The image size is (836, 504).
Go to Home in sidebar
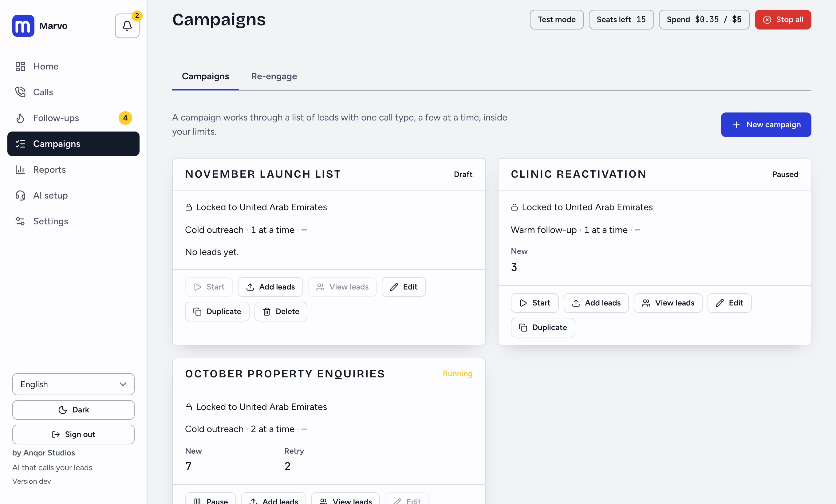[73, 66]
